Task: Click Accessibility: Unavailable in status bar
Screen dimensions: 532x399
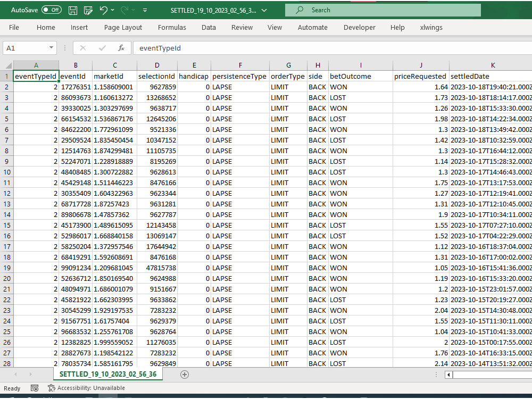Action: (87, 388)
